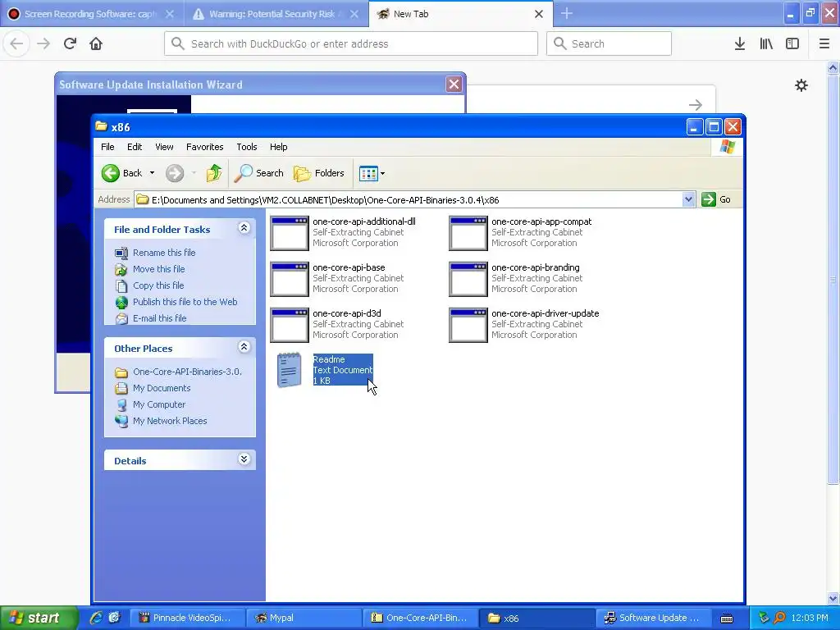
Task: Expand the address bar dropdown arrow
Action: (x=689, y=200)
